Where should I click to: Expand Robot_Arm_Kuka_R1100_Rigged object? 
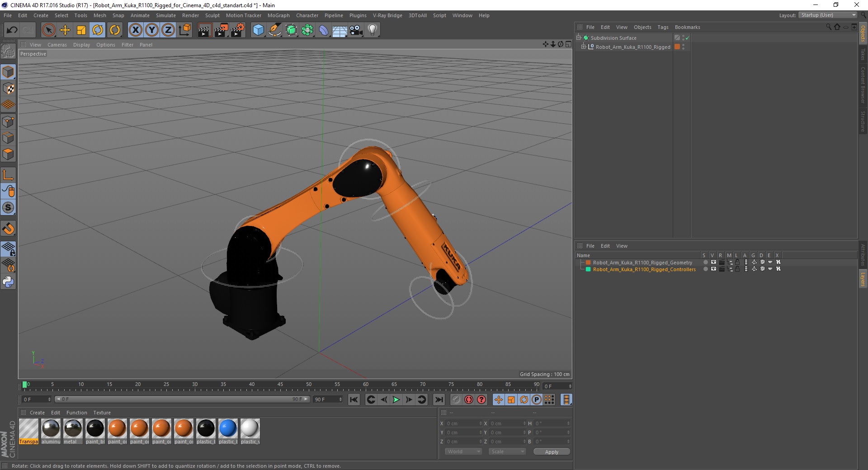coord(583,47)
